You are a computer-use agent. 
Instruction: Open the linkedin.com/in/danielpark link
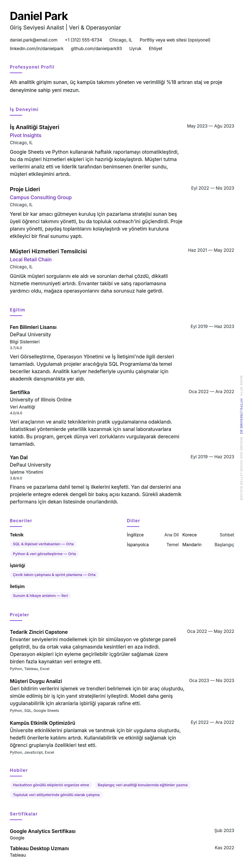(36, 49)
